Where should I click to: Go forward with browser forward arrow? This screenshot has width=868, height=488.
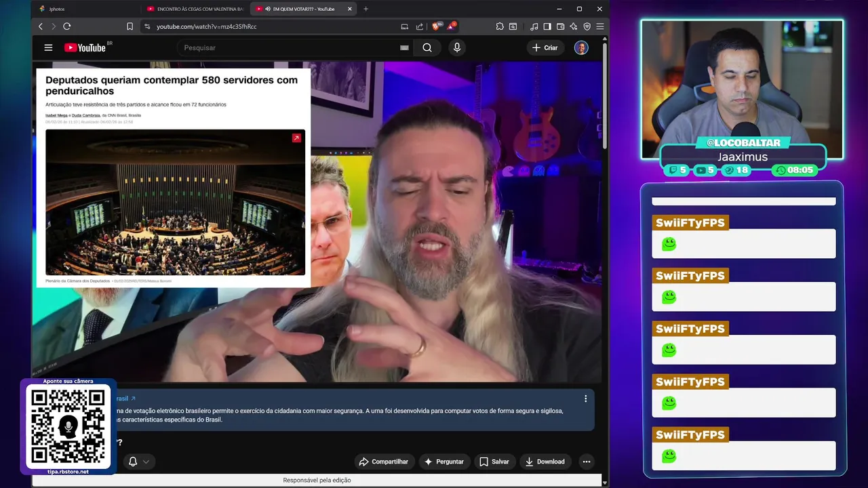coord(54,26)
